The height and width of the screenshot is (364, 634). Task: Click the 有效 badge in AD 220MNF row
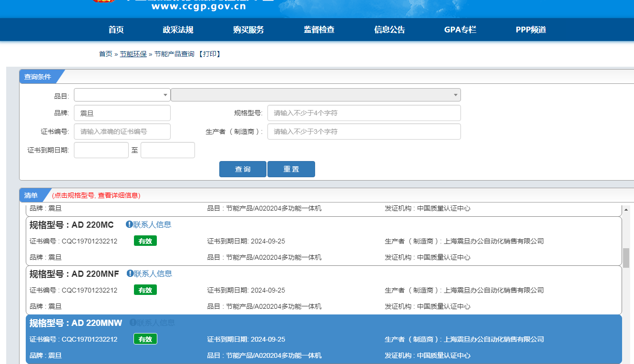pos(145,290)
